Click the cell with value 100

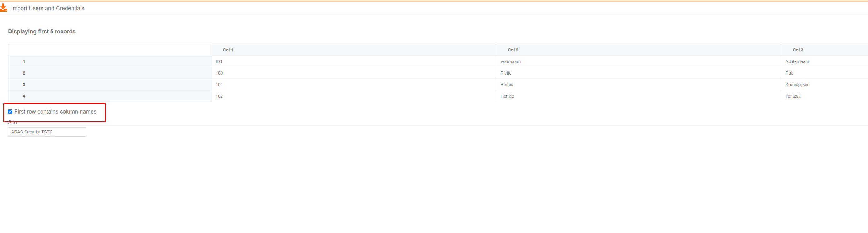[x=355, y=73]
